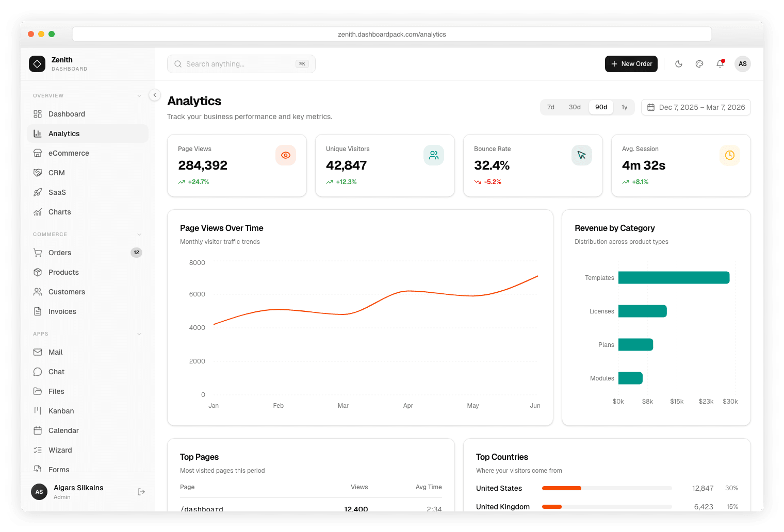Screen dimensions: 784x532
Task: Collapse the Overview section
Action: (x=139, y=95)
